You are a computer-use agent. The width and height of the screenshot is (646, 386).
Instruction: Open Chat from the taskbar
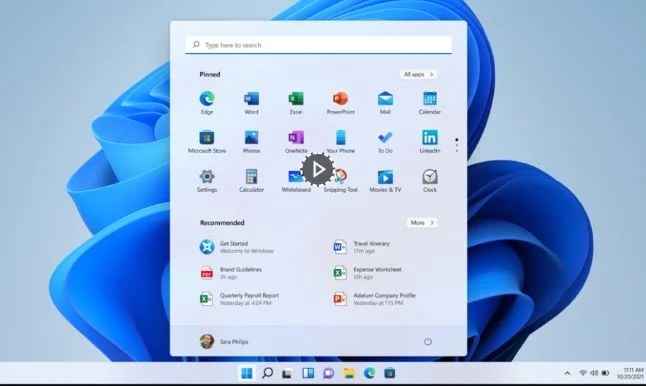328,373
